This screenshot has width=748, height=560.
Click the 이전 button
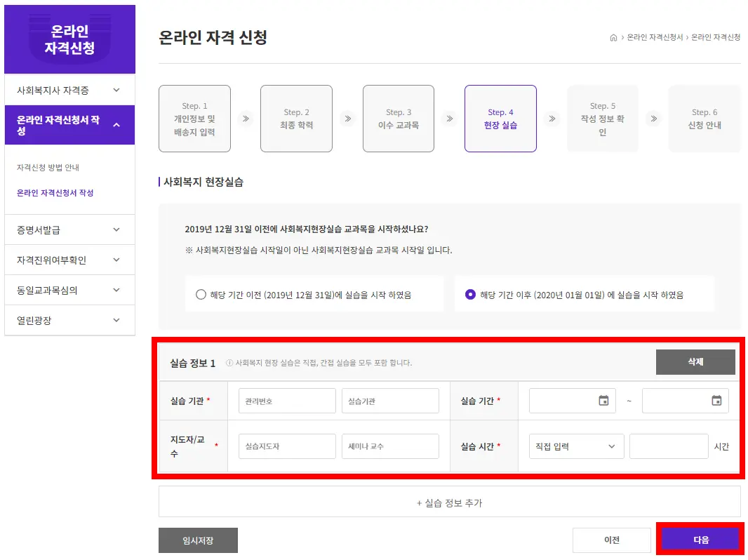pyautogui.click(x=612, y=540)
